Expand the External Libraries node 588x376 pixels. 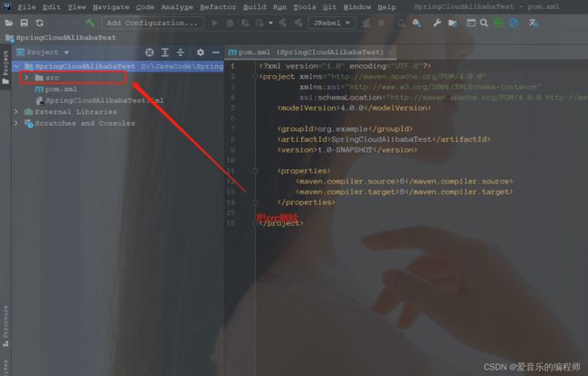pyautogui.click(x=16, y=111)
